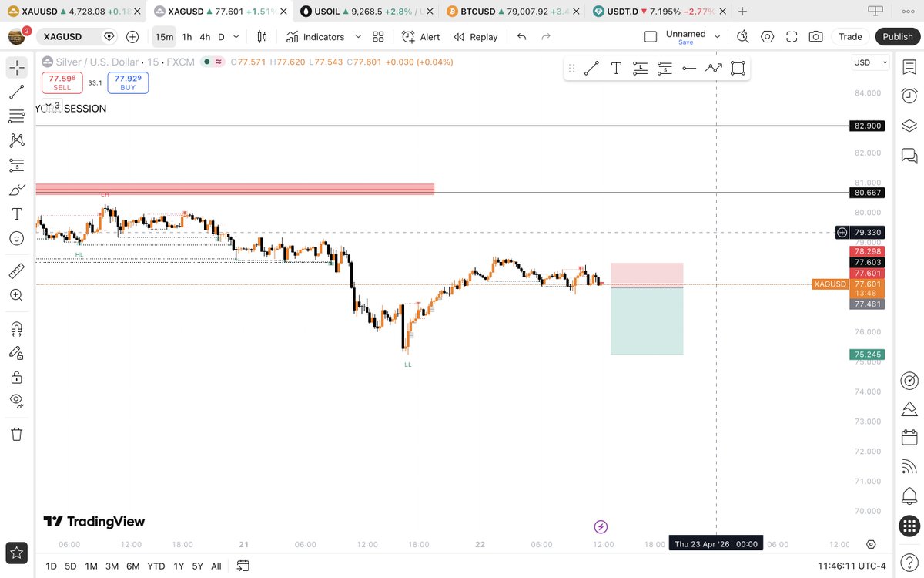The image size is (924, 578).
Task: Toggle lock all drawings
Action: coord(16,377)
